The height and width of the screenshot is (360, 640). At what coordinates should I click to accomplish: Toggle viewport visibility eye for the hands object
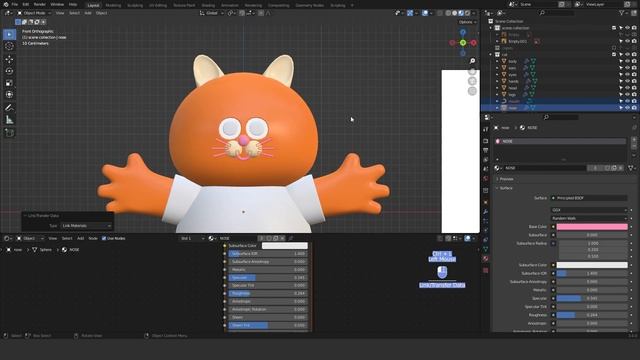(627, 81)
